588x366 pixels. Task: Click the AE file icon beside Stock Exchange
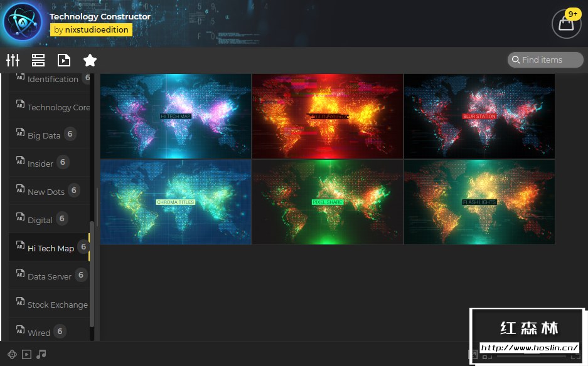(20, 301)
